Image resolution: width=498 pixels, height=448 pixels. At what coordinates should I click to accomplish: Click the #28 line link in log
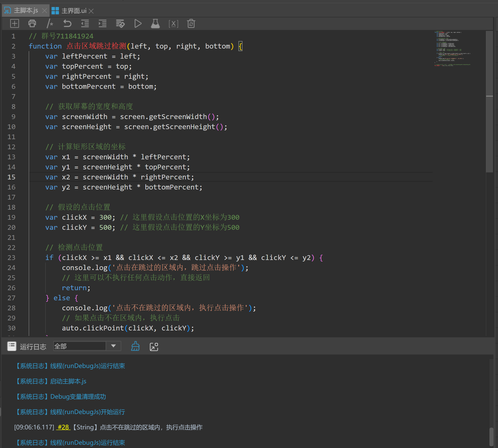click(x=63, y=427)
